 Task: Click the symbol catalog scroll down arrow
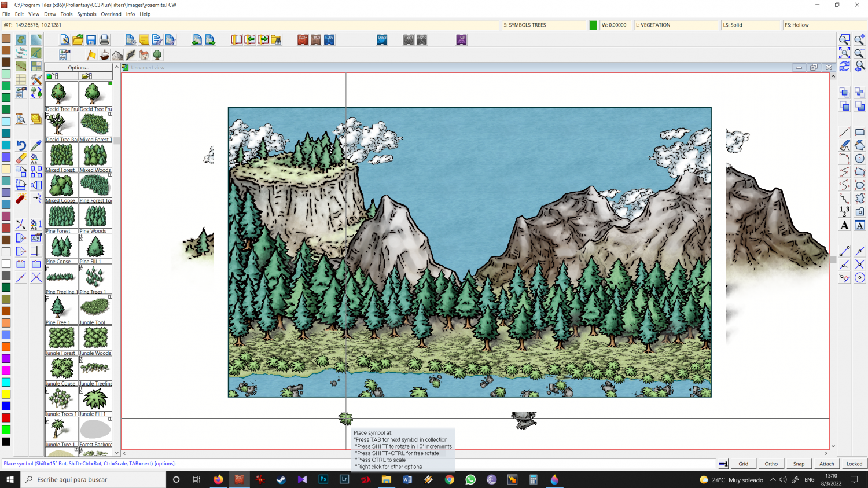click(x=116, y=453)
